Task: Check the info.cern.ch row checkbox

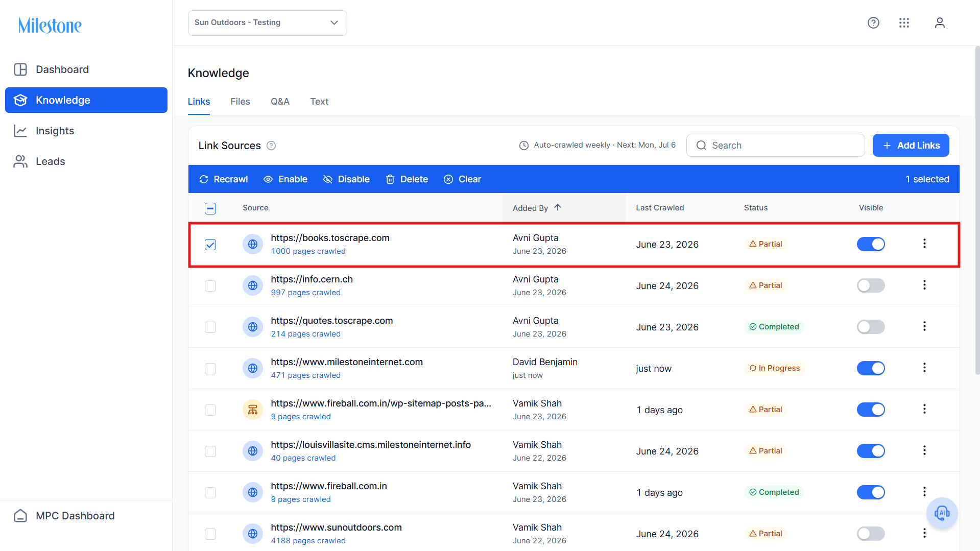Action: (x=210, y=286)
